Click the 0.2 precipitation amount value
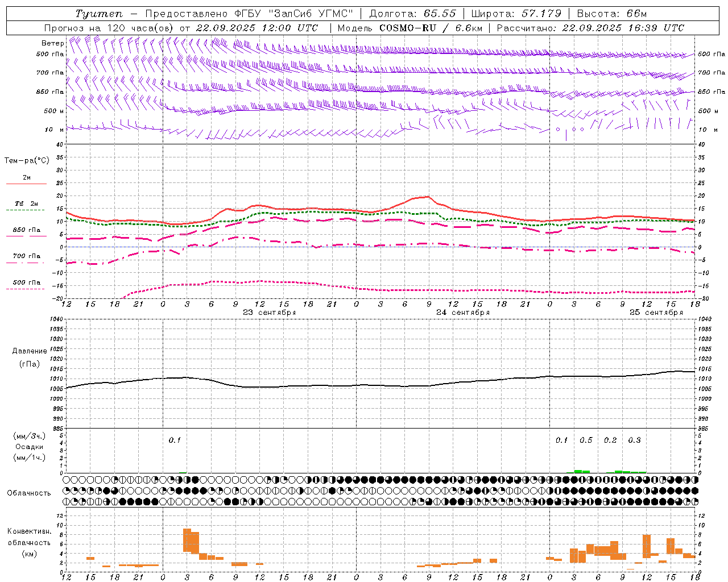728x582 pixels. [610, 440]
